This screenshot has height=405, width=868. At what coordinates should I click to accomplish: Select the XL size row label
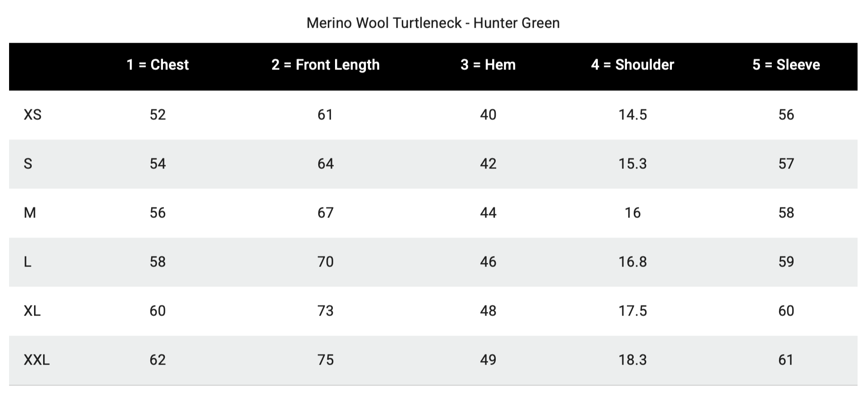point(32,311)
